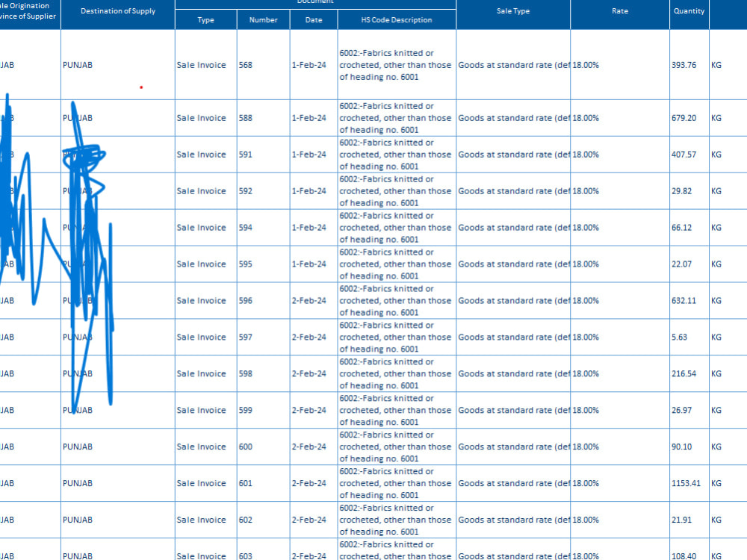Select the 1-Feb-24 date for invoice 595
Image resolution: width=747 pixels, height=560 pixels.
tap(309, 264)
